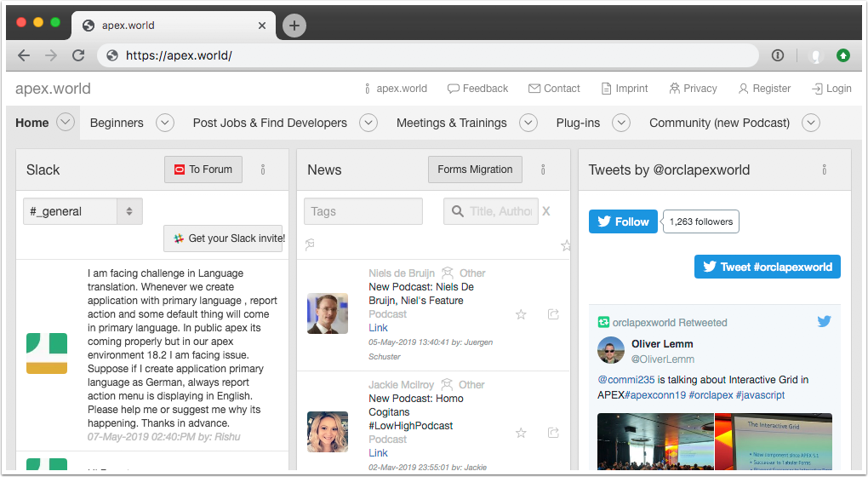
Task: Open the Plug-ins tab
Action: click(x=578, y=123)
